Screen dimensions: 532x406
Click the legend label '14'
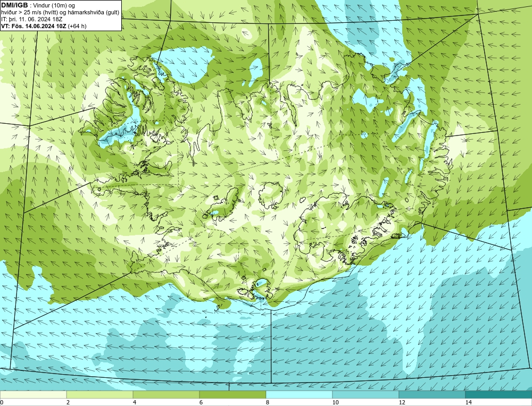pyautogui.click(x=469, y=402)
